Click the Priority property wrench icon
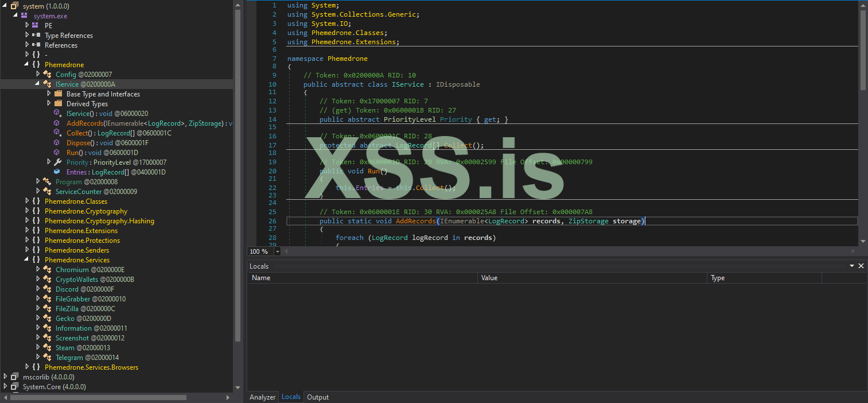Viewport: 868px width, 403px height. tap(58, 162)
